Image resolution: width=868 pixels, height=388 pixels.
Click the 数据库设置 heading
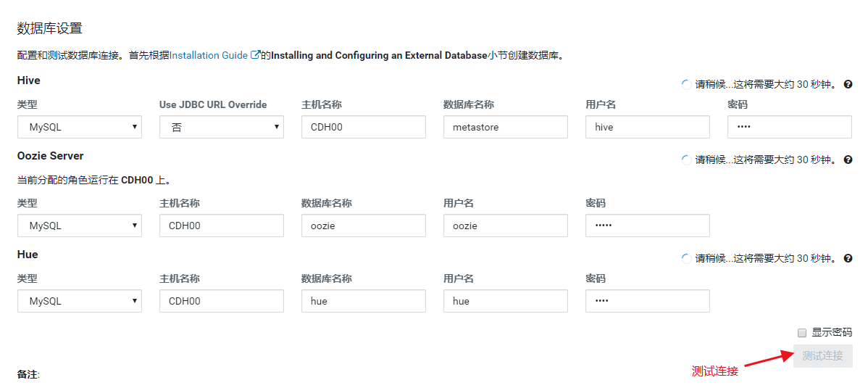pos(50,28)
